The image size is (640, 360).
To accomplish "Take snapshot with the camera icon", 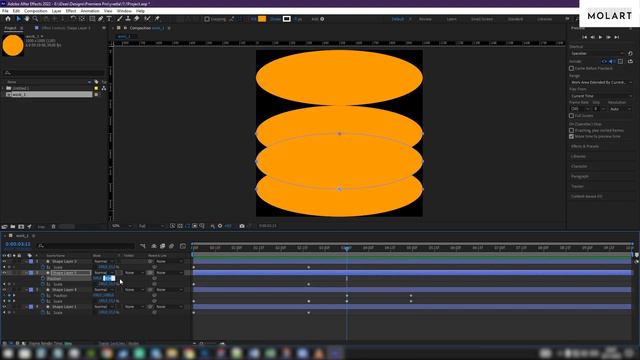I will click(x=242, y=226).
